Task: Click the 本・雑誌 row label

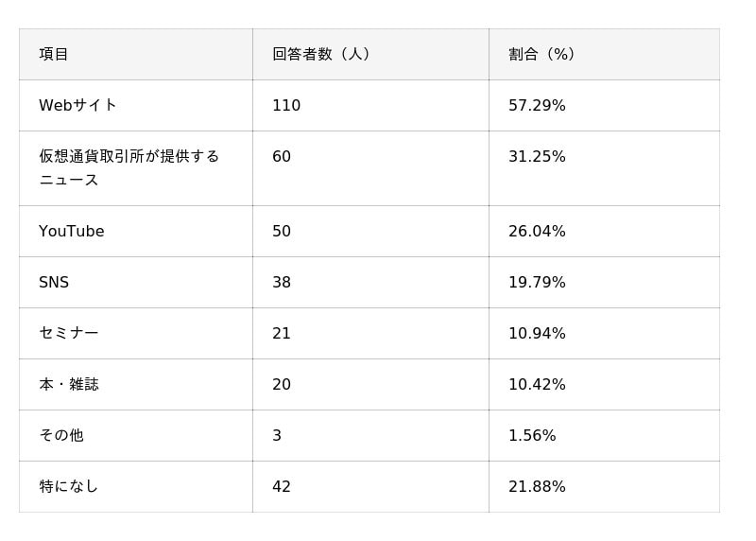Action: [x=69, y=385]
